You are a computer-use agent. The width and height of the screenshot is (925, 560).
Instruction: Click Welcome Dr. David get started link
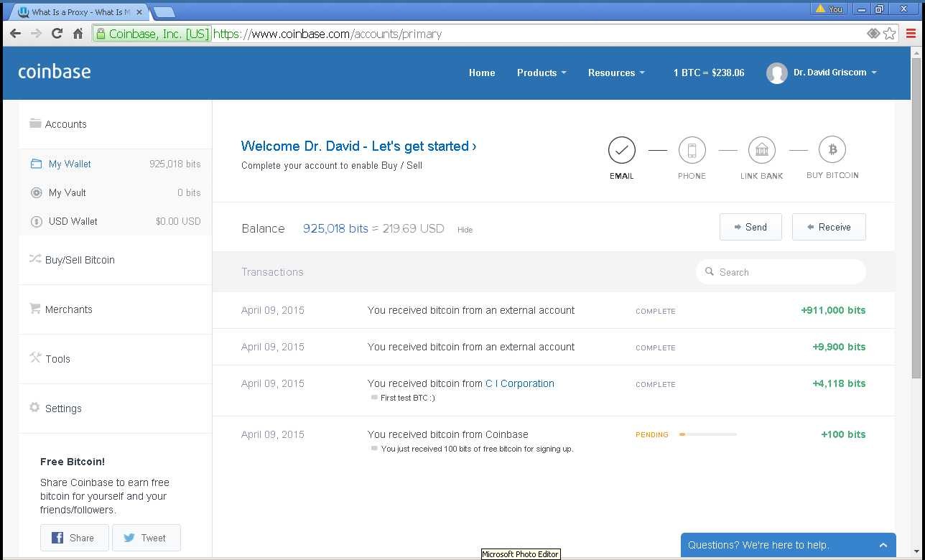point(358,146)
